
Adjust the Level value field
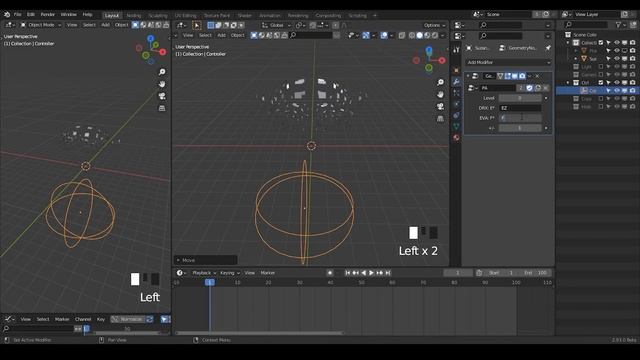coord(520,98)
